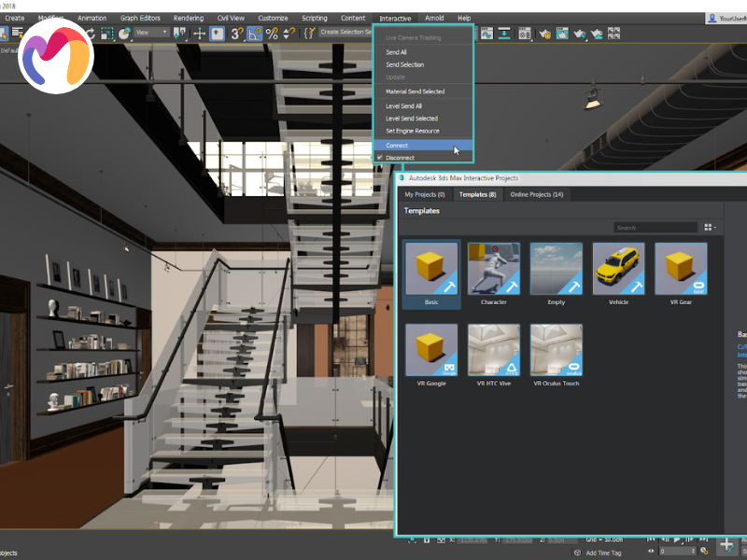This screenshot has height=560, width=747.
Task: Open the Rendered Frame Window icon
Action: [x=562, y=34]
